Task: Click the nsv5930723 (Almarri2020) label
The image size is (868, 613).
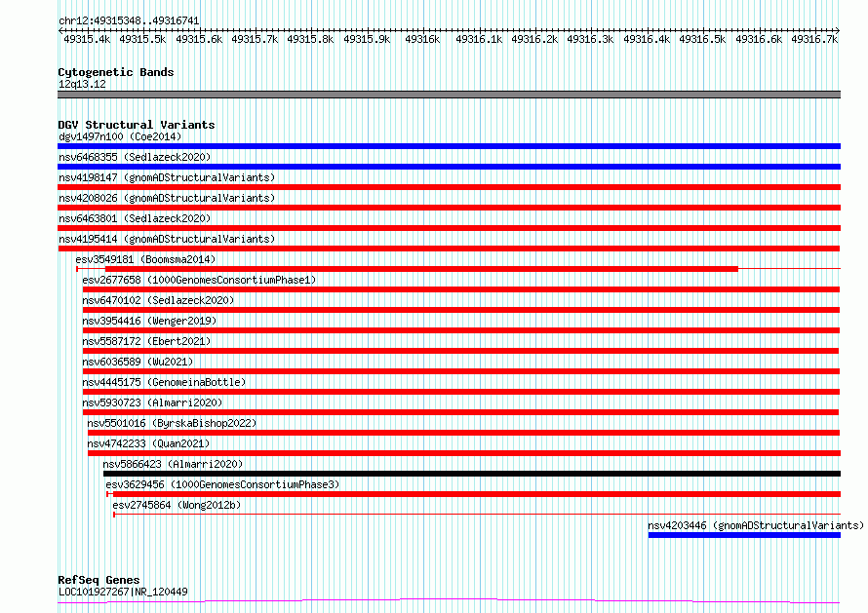Action: coord(152,402)
